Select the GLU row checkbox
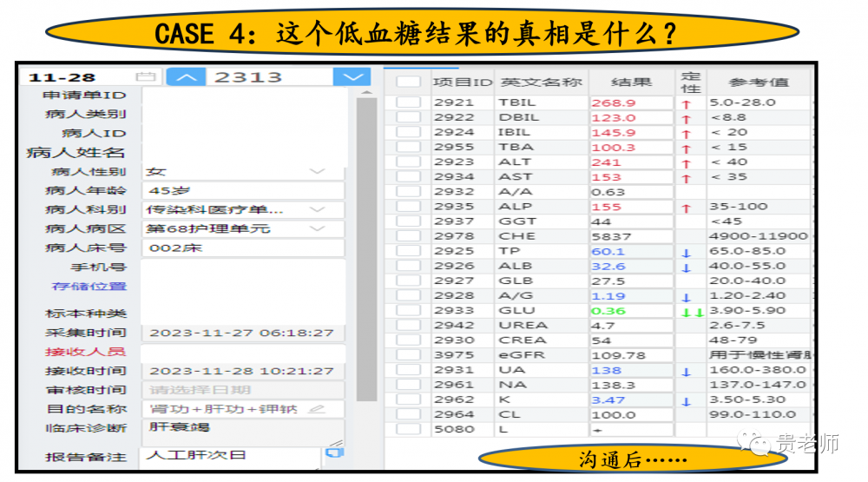 (408, 311)
